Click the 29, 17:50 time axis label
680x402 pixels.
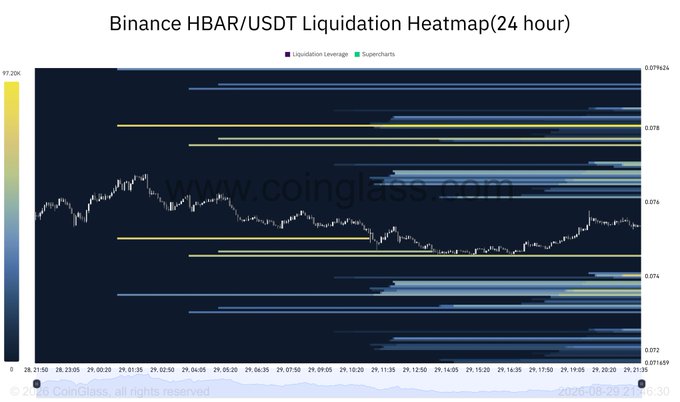coord(541,370)
